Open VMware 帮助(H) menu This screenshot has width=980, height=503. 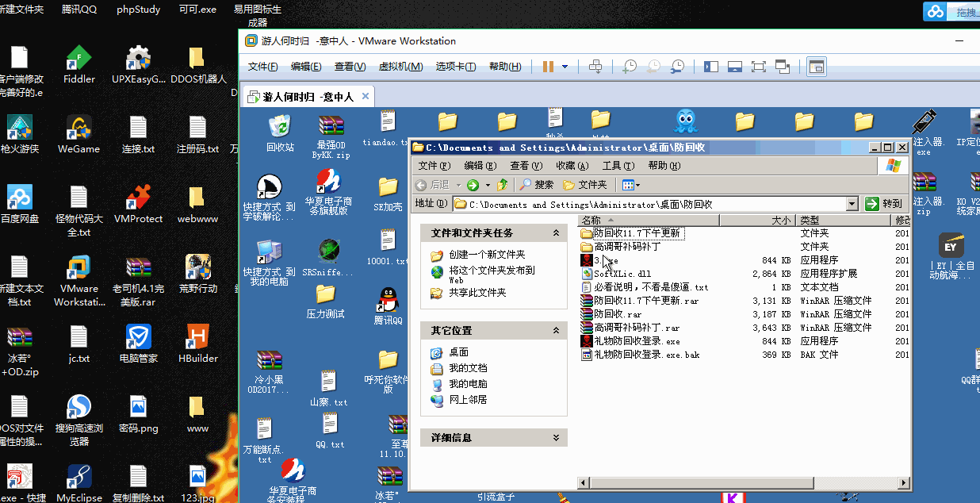tap(505, 67)
